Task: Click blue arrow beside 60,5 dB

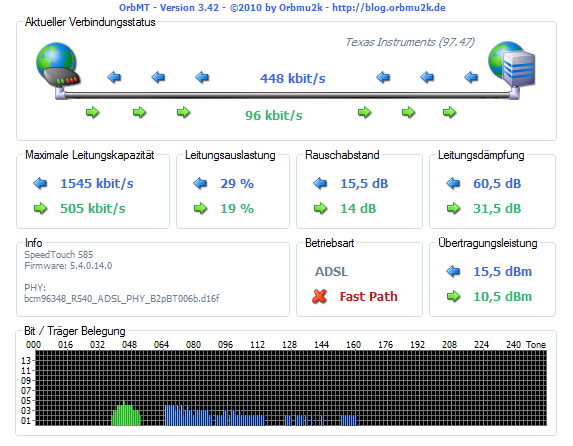Action: [x=453, y=183]
